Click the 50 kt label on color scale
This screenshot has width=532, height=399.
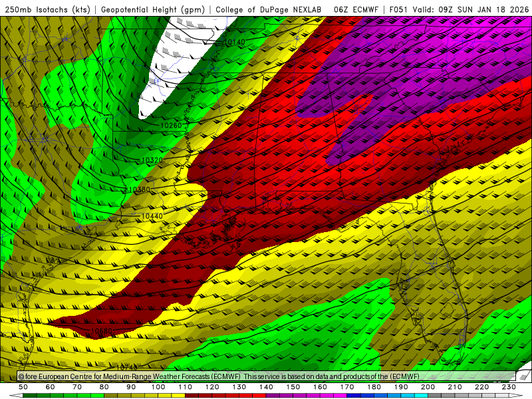pos(23,387)
